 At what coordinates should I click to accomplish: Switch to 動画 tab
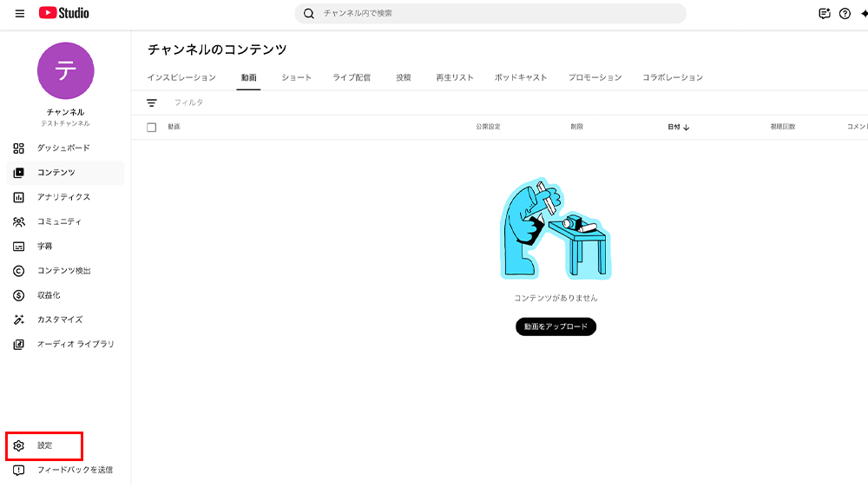248,77
